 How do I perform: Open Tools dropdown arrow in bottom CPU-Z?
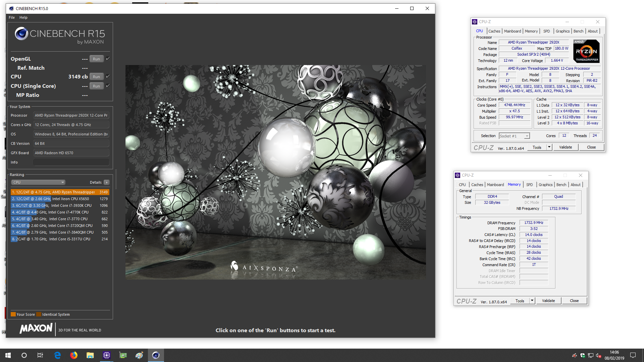(532, 301)
